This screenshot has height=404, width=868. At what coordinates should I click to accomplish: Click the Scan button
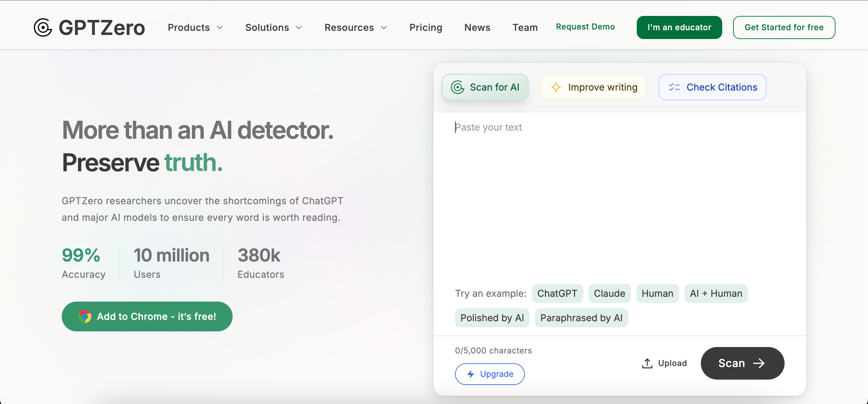[x=743, y=363]
